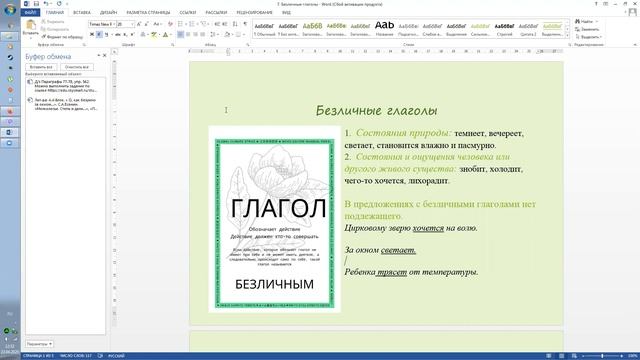Switch to the ВСТАВКА ribbon tab
The height and width of the screenshot is (360, 640).
(x=82, y=13)
